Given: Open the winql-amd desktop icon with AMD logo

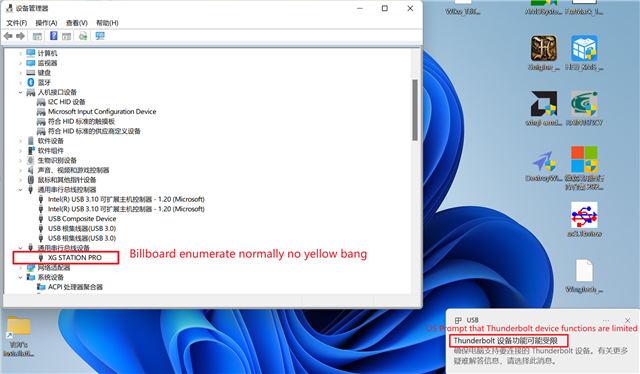Looking at the screenshot, I should (544, 108).
